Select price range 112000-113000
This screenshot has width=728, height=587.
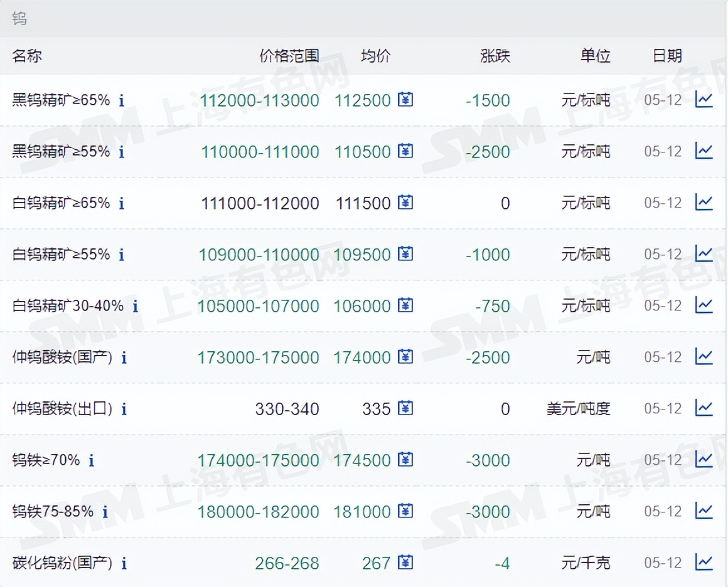pos(260,101)
